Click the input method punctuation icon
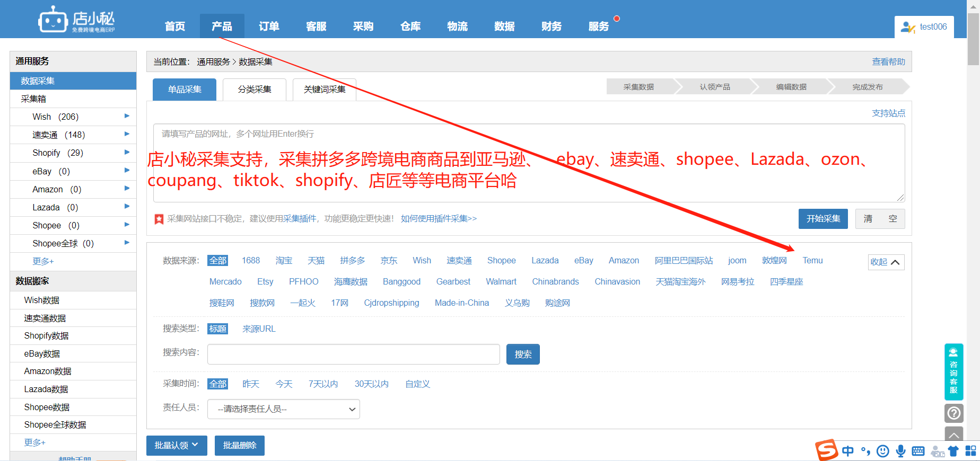 [x=865, y=451]
